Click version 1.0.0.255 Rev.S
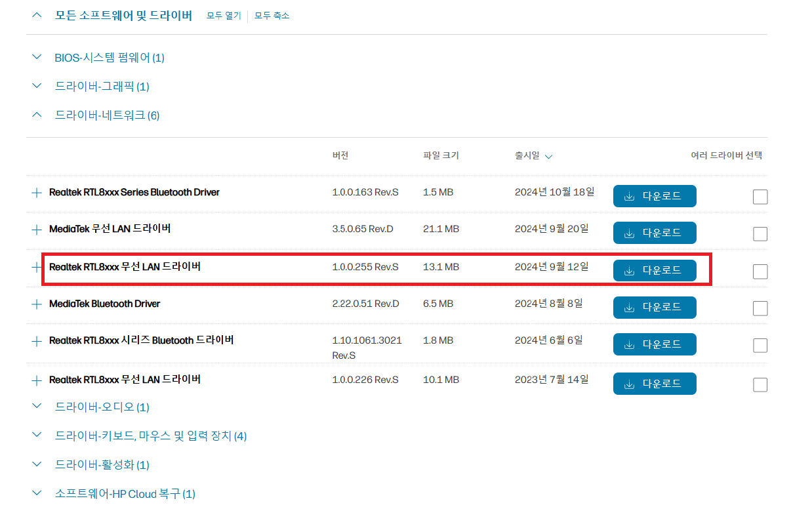Image resolution: width=812 pixels, height=505 pixels. pos(365,267)
